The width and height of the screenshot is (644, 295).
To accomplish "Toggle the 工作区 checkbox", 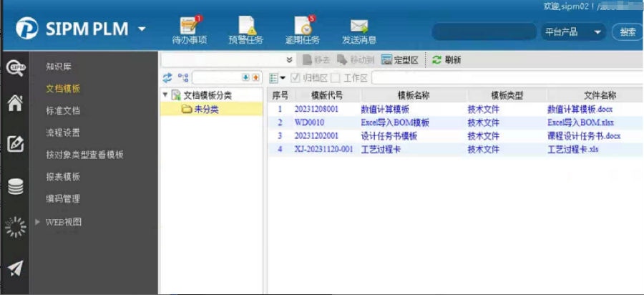I will pyautogui.click(x=335, y=77).
